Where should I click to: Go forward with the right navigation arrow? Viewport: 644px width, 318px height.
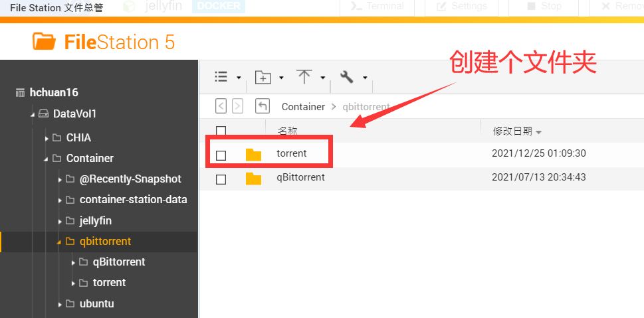click(x=237, y=106)
